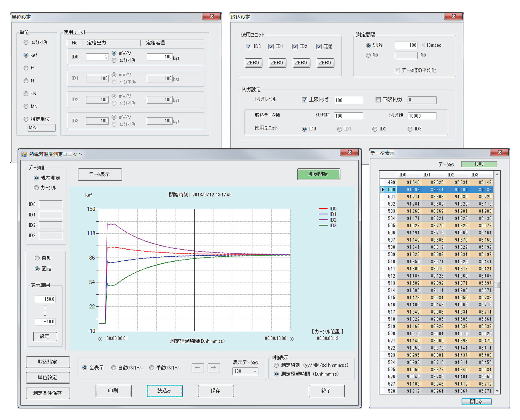Viewport: 520px width, 420px height.
Task: Uncheck the ID1 unit checkbox
Action: (271, 46)
